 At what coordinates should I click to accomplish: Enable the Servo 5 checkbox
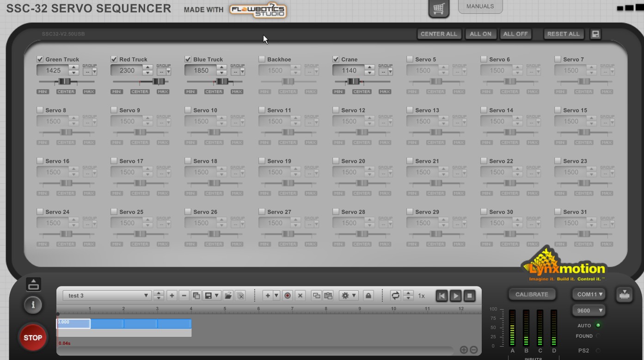tap(410, 59)
